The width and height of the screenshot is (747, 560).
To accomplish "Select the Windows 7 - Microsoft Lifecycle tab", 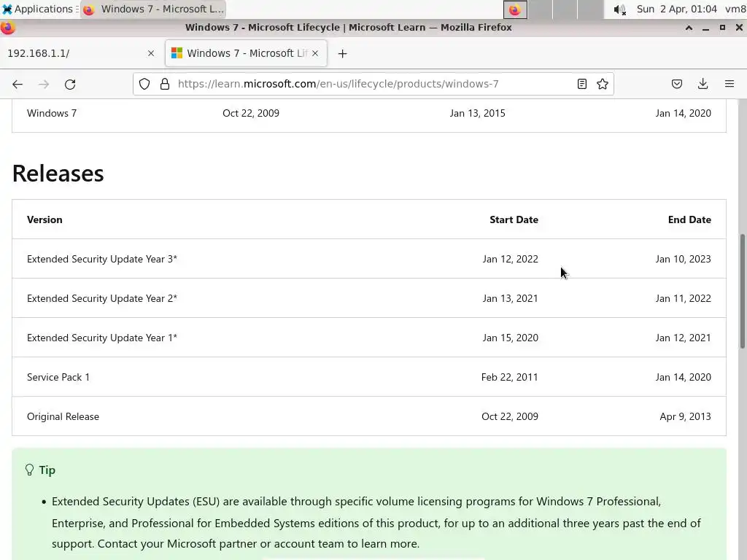I will click(x=246, y=53).
